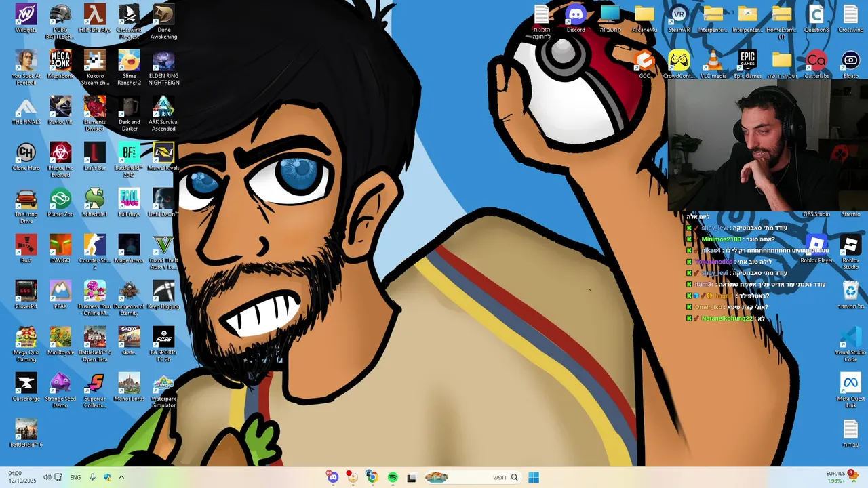
Task: Open the Schedule I shortcut
Action: (x=94, y=203)
